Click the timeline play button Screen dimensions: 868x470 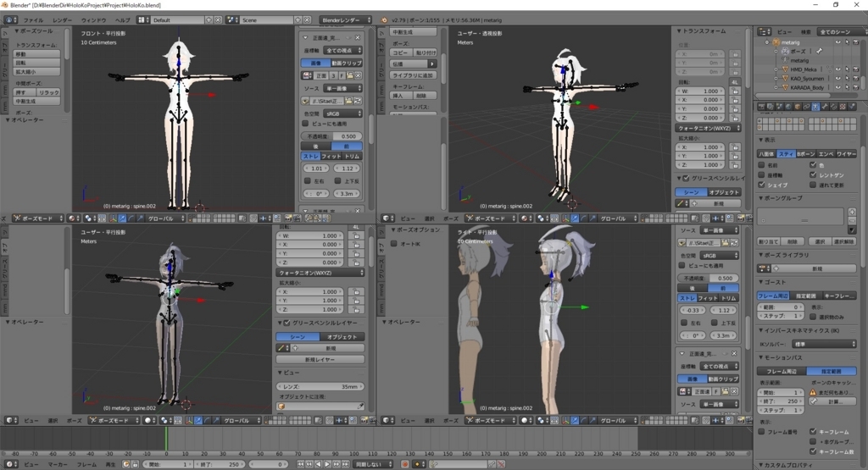pos(327,464)
